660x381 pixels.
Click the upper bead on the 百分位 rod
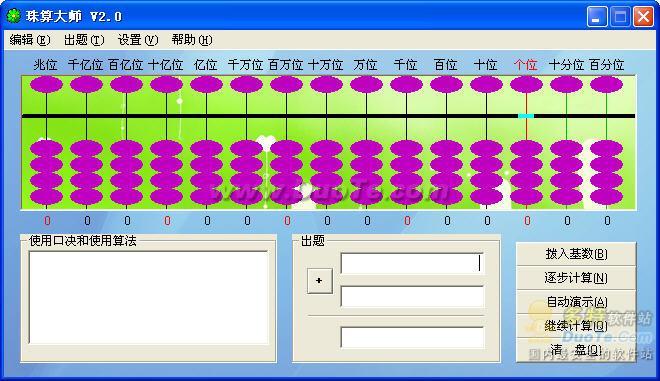click(606, 85)
